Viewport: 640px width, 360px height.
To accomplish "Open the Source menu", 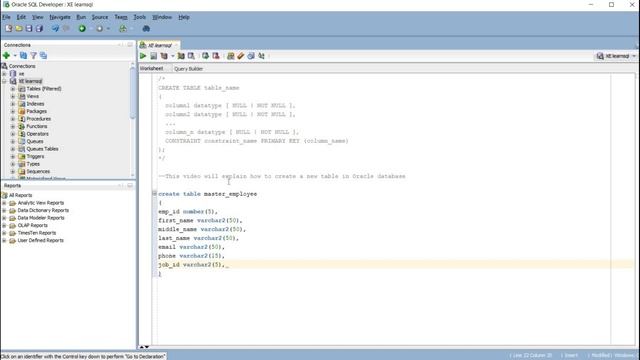I will 100,17.
